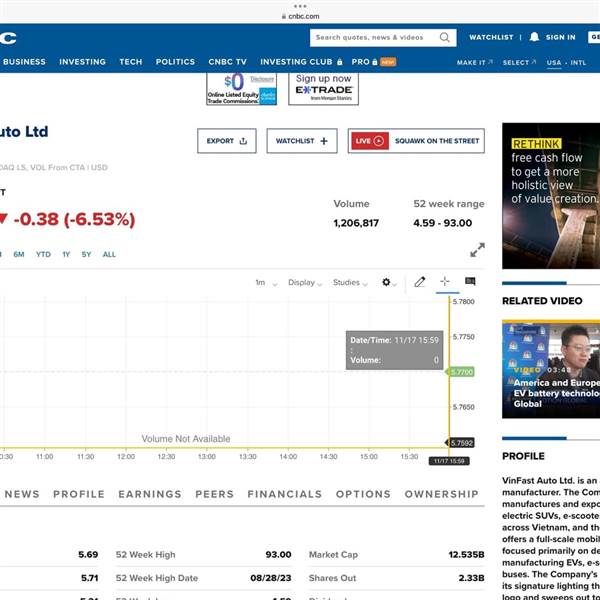
Task: Open the POLITICS menu
Action: [175, 62]
